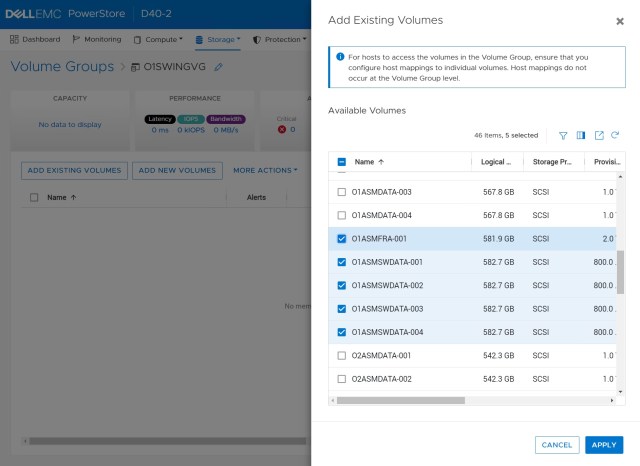Viewport: 640px width, 466px height.
Task: Expand the Compute menu
Action: click(158, 39)
